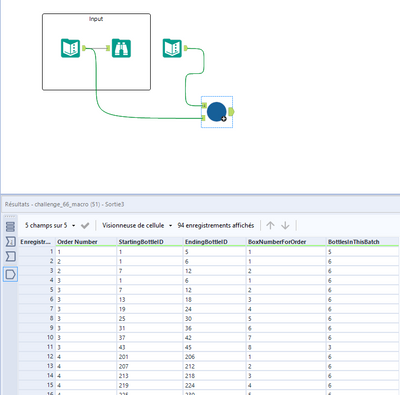Click the up arrow previous record icon
The width and height of the screenshot is (400, 395).
tap(270, 226)
